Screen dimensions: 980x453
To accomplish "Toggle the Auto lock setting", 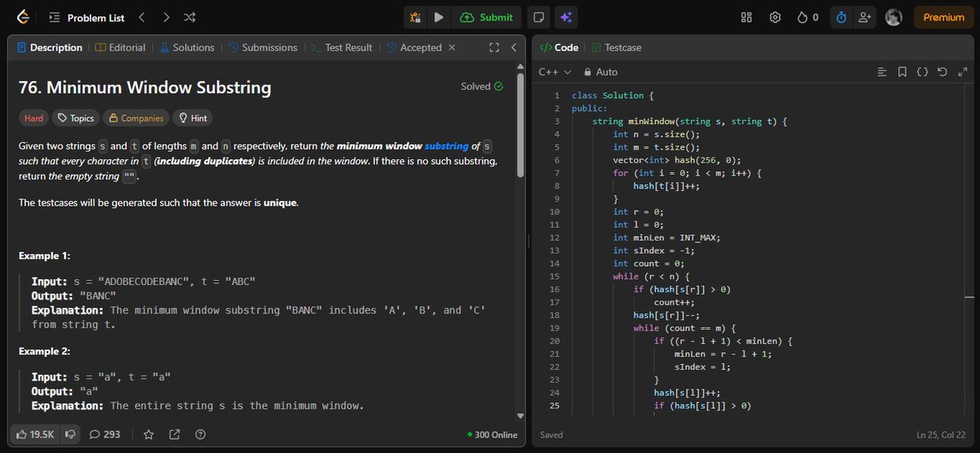I will coord(600,72).
